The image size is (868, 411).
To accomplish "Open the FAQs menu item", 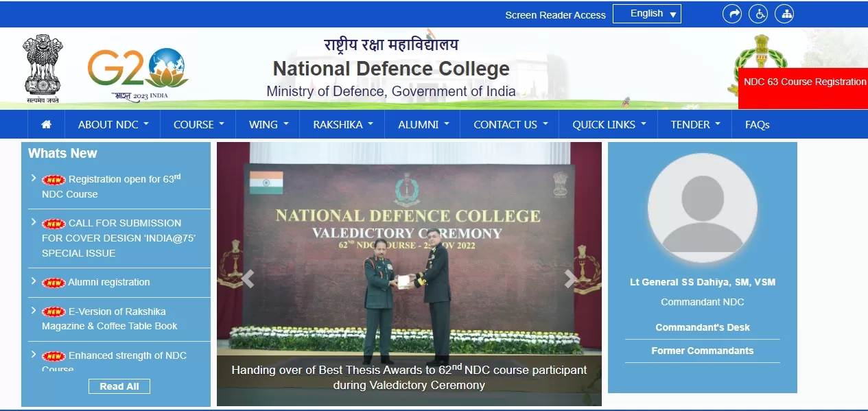I will 757,125.
